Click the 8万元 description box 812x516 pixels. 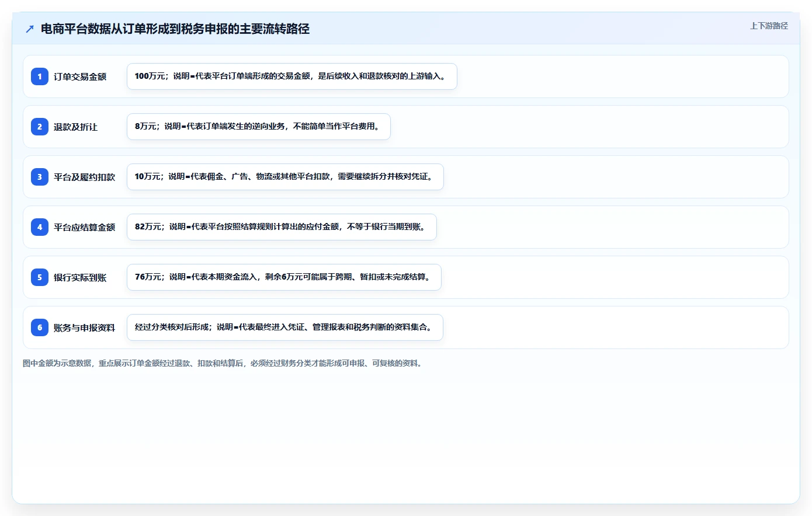click(259, 127)
